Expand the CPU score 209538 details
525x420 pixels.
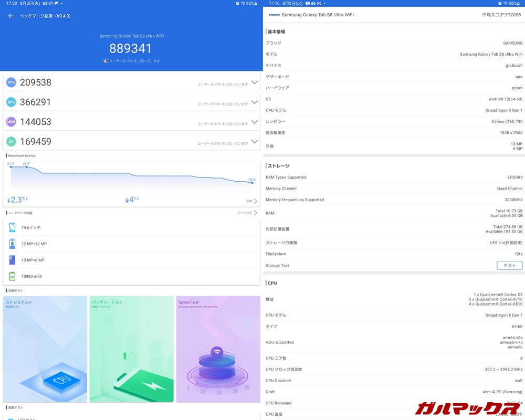tap(255, 82)
